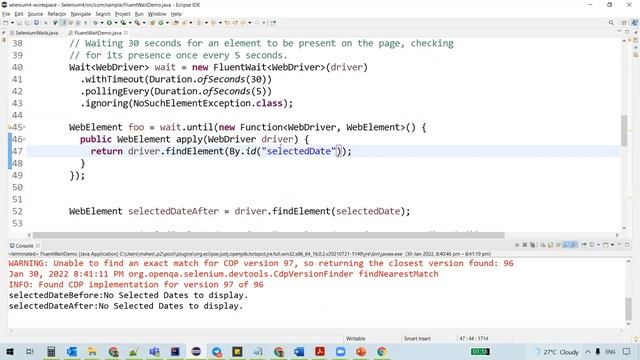Click Remove All Terminated Launches icon in Console
640x360 pixels.
[533, 245]
